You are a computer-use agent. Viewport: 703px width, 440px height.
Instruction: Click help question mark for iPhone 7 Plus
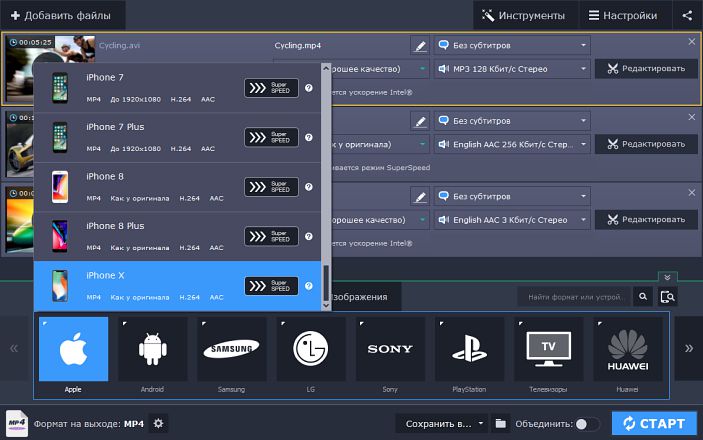click(308, 137)
